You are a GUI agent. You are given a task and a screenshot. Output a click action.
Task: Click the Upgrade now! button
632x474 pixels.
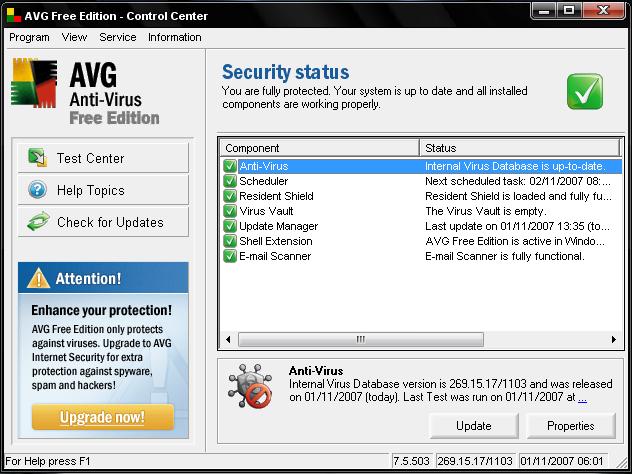pos(103,417)
